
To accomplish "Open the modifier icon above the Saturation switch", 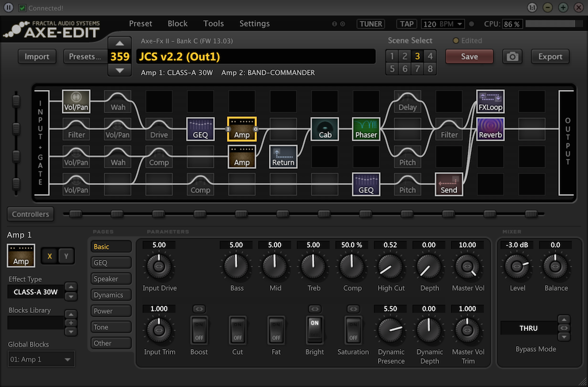I will [x=353, y=309].
